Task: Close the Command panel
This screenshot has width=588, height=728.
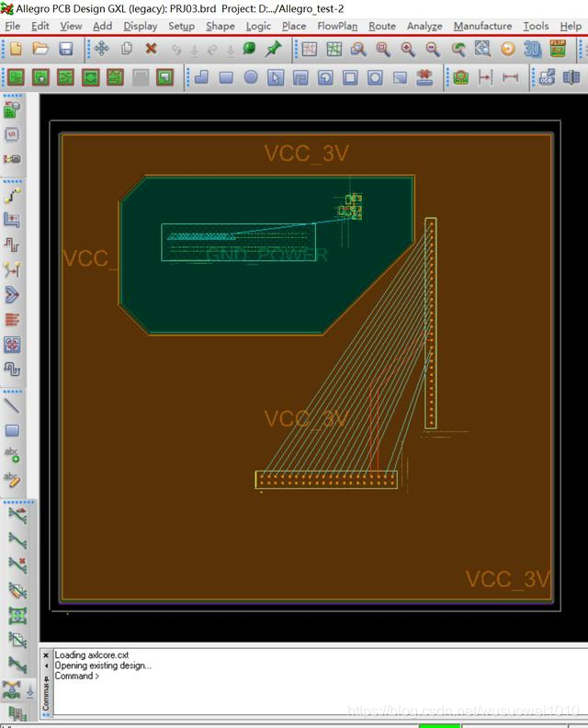Action: click(47, 655)
